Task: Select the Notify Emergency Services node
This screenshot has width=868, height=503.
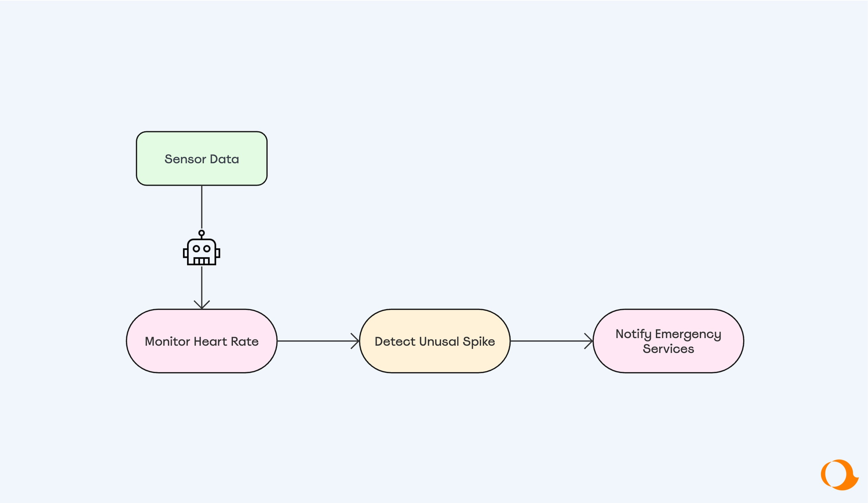Action: tap(668, 341)
